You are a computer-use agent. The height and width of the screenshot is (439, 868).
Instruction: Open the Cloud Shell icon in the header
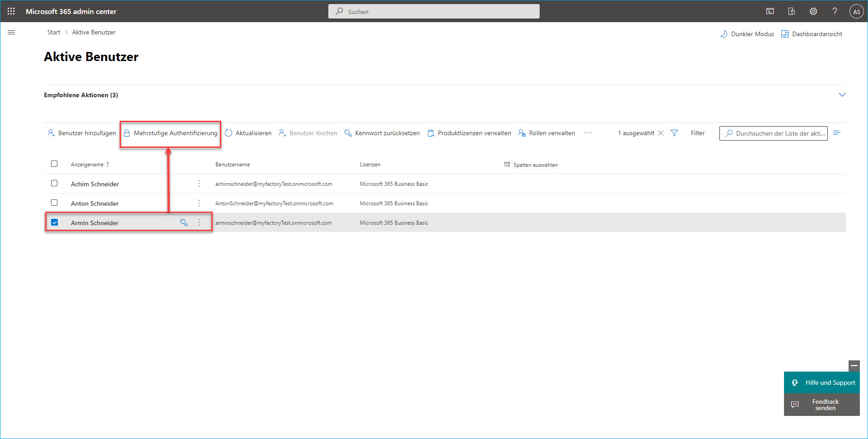770,11
